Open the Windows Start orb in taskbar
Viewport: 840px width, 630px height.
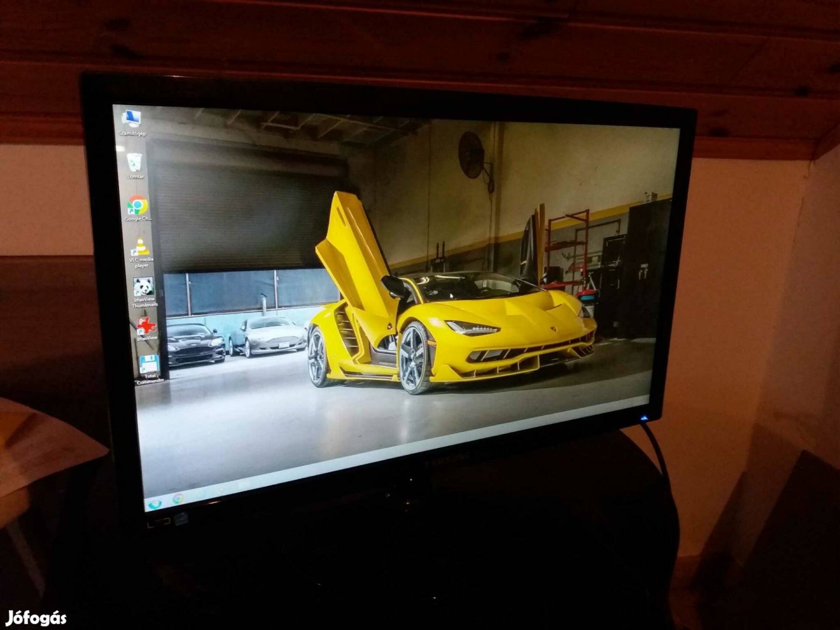click(155, 503)
